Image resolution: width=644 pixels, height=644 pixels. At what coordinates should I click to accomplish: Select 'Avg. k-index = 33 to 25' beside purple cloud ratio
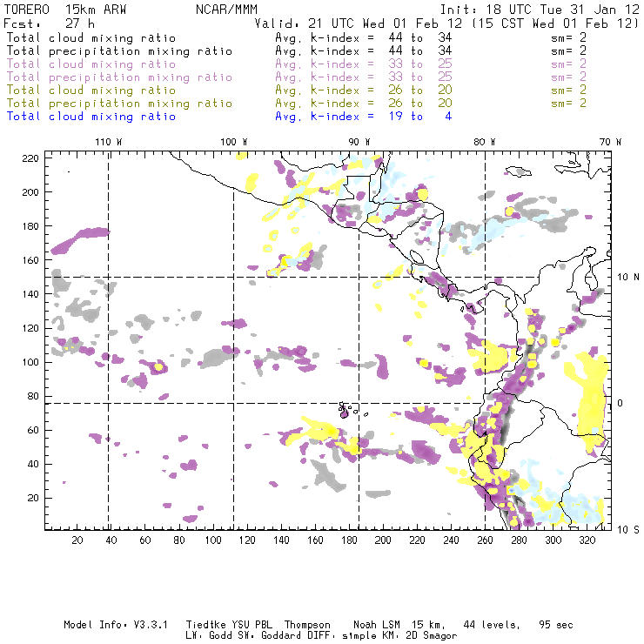pos(364,64)
